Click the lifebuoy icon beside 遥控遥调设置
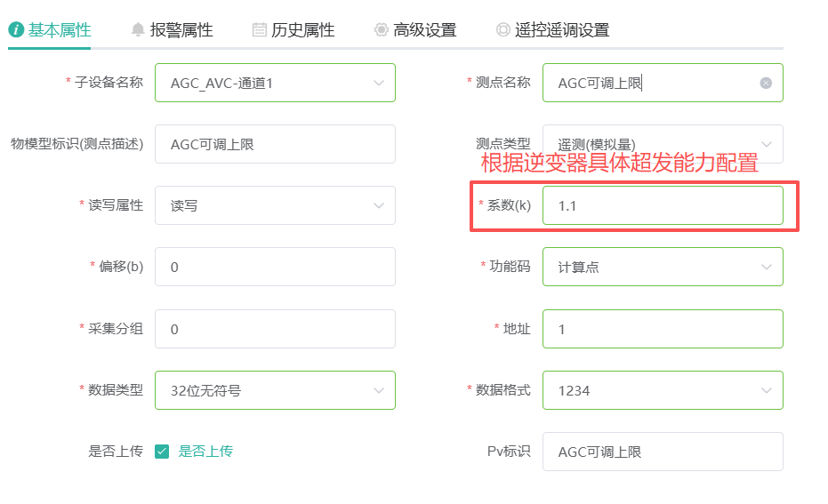This screenshot has width=828, height=504. pos(503,29)
